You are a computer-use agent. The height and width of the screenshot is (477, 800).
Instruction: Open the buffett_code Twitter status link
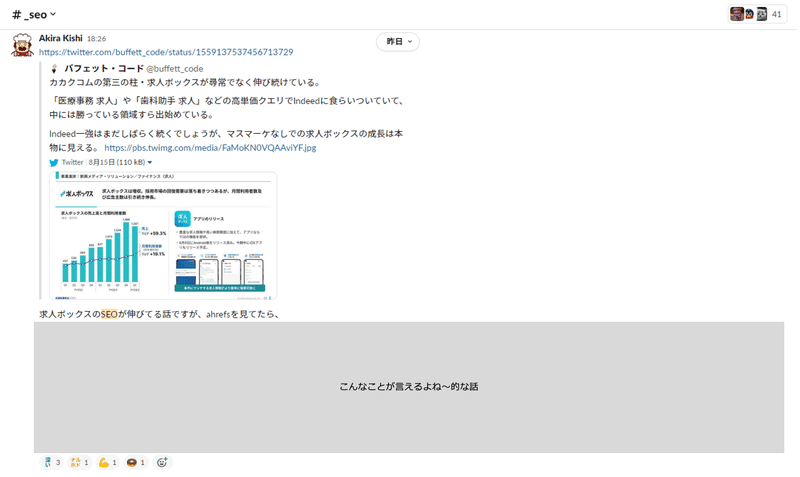pos(166,52)
